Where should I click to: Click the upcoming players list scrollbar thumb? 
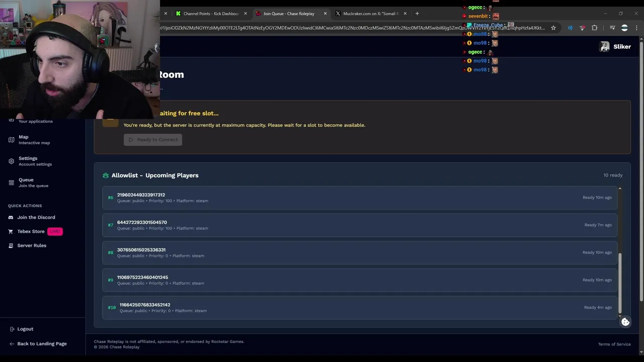[620, 283]
